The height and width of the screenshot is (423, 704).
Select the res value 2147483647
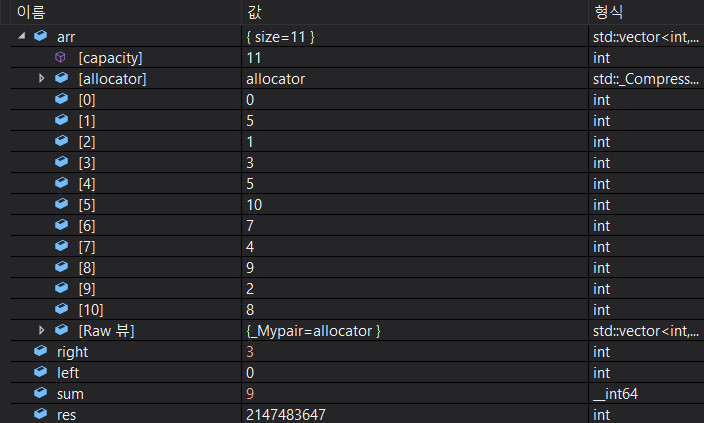point(285,414)
